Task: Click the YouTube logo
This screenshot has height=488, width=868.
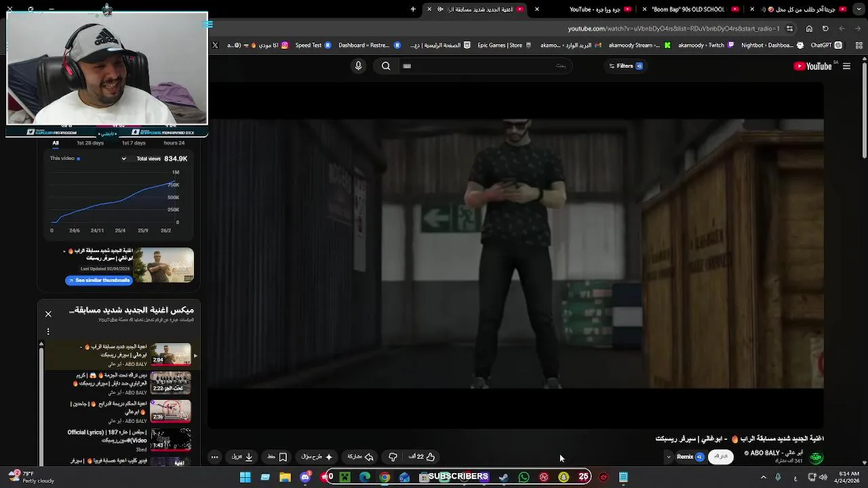Action: point(812,66)
